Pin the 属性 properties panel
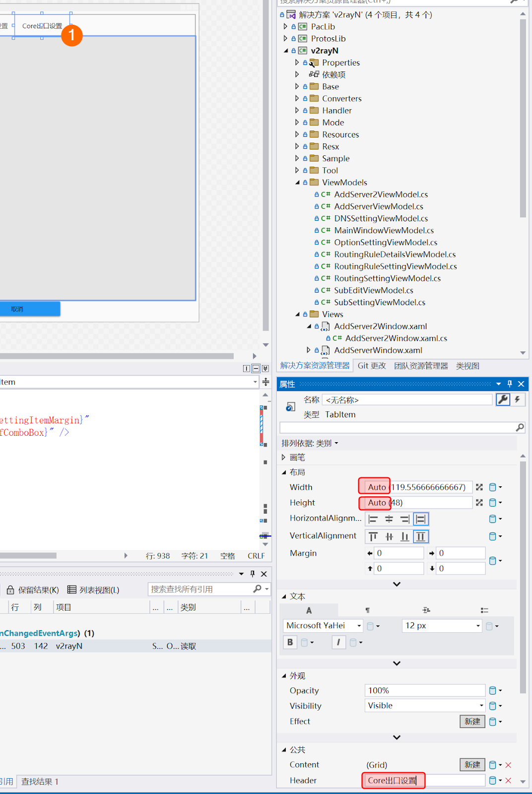532x794 pixels. [510, 384]
